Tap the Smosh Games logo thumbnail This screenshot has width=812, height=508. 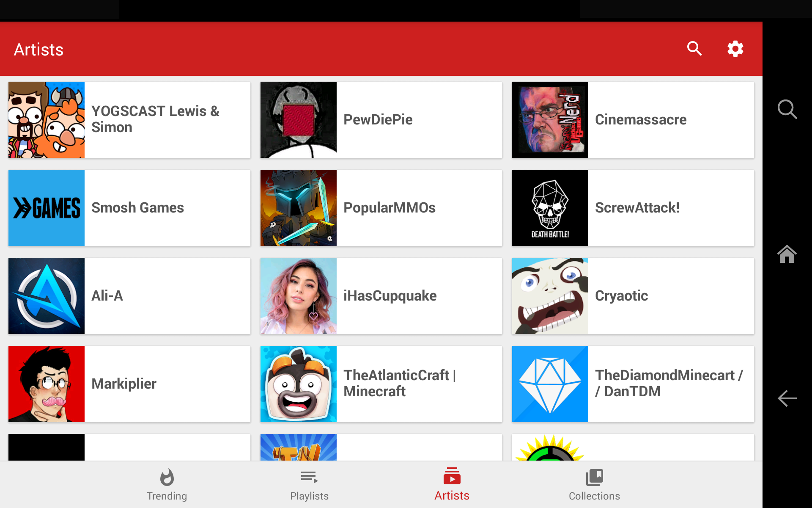(x=47, y=208)
